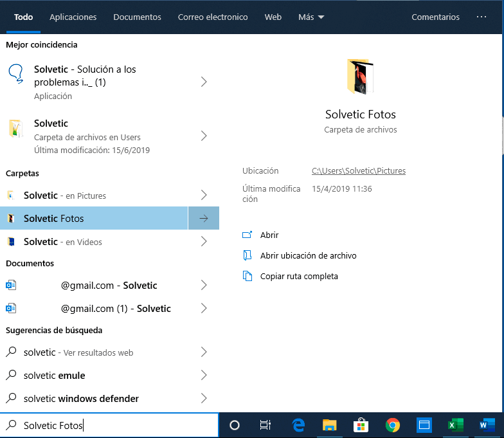Click the Solvetic Fotos folder icon in list
This screenshot has width=504, height=438.
(11, 219)
